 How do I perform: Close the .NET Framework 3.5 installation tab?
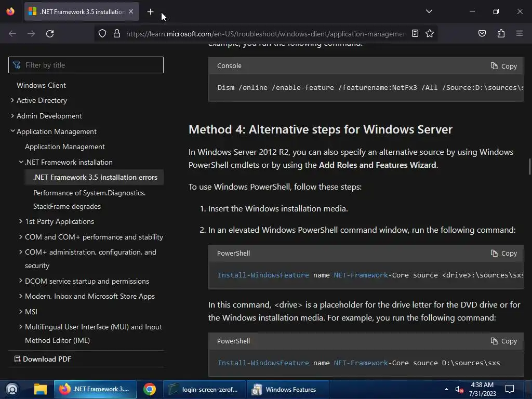pos(131,11)
